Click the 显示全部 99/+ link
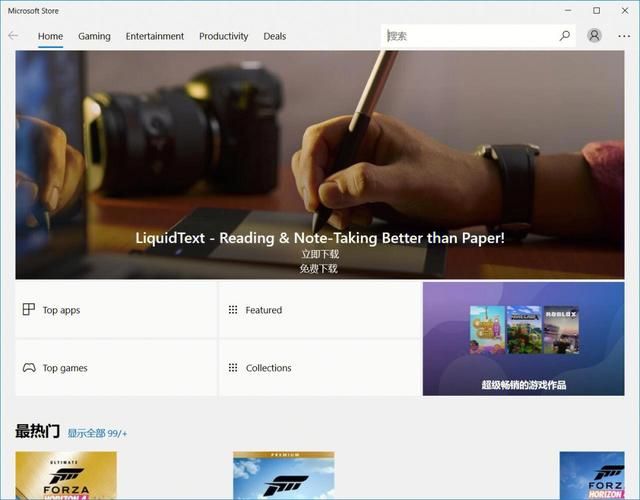This screenshot has height=500, width=640. pos(97,433)
